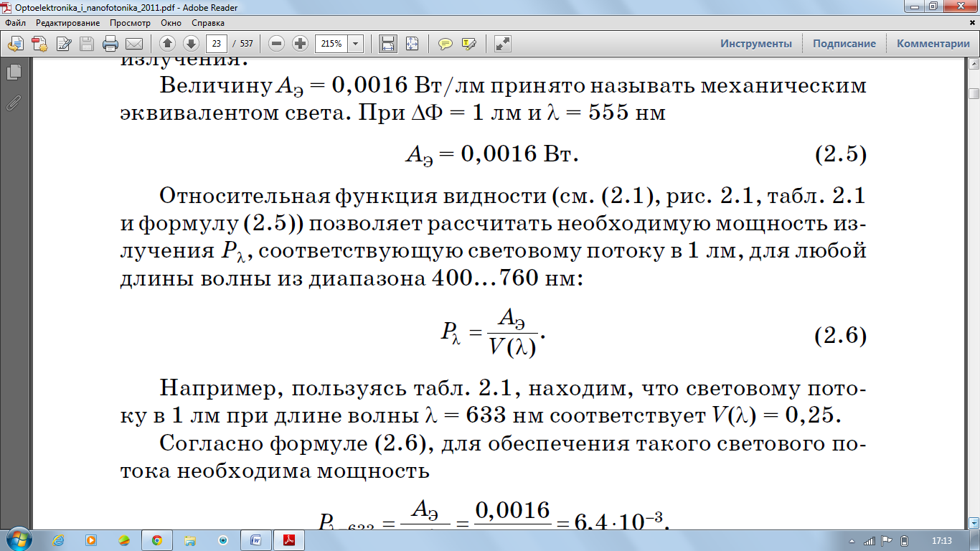Screen dimensions: 980x551
Task: Switch to read mode with expand arrows icon
Action: pos(503,44)
